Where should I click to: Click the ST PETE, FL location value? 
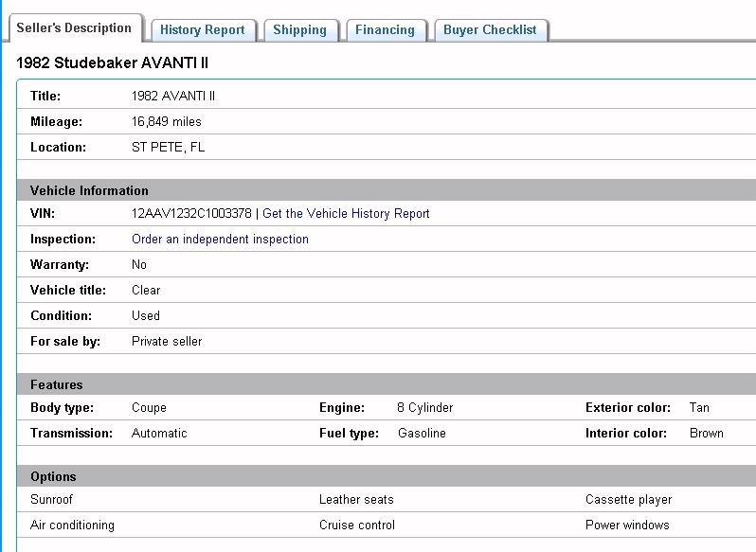tap(168, 148)
